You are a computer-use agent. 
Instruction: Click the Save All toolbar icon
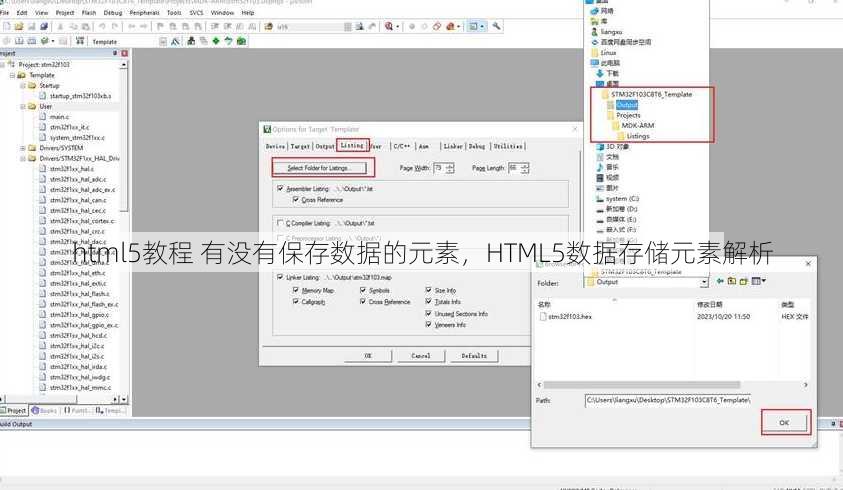pyautogui.click(x=44, y=26)
